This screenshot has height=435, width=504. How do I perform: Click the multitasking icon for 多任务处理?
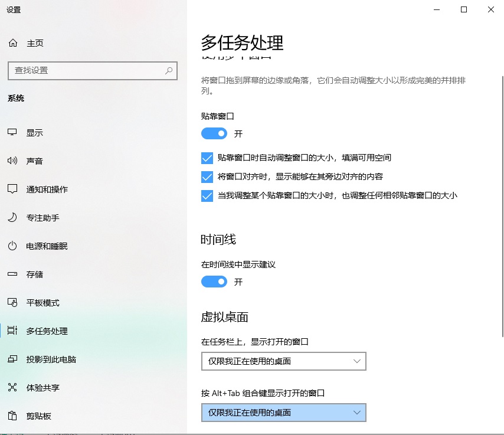[12, 331]
